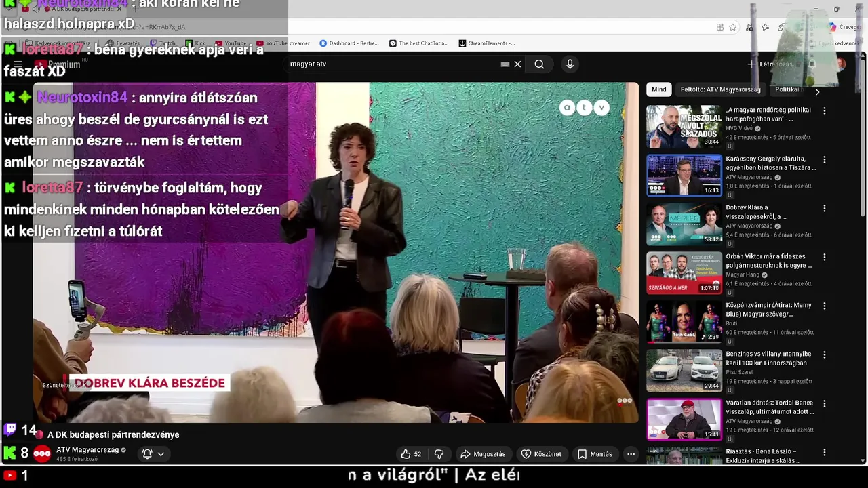
Task: Open options menu for 'A magyar rendőrség' video
Action: pyautogui.click(x=825, y=110)
